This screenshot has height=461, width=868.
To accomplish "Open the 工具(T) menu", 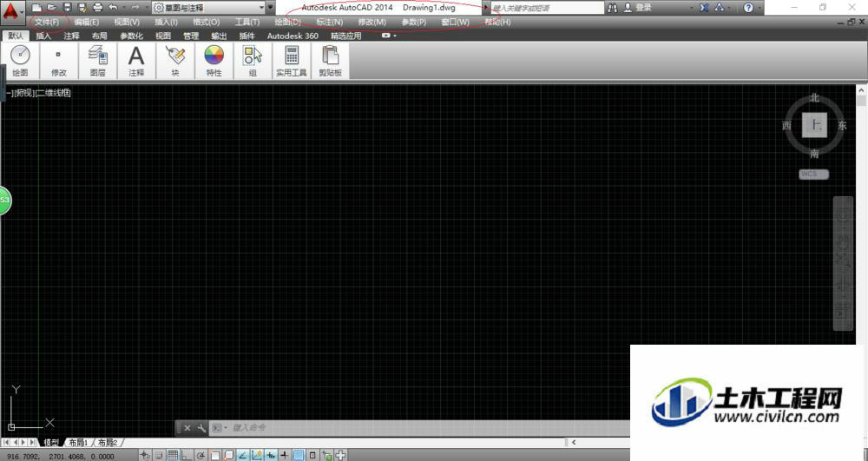I will point(247,22).
